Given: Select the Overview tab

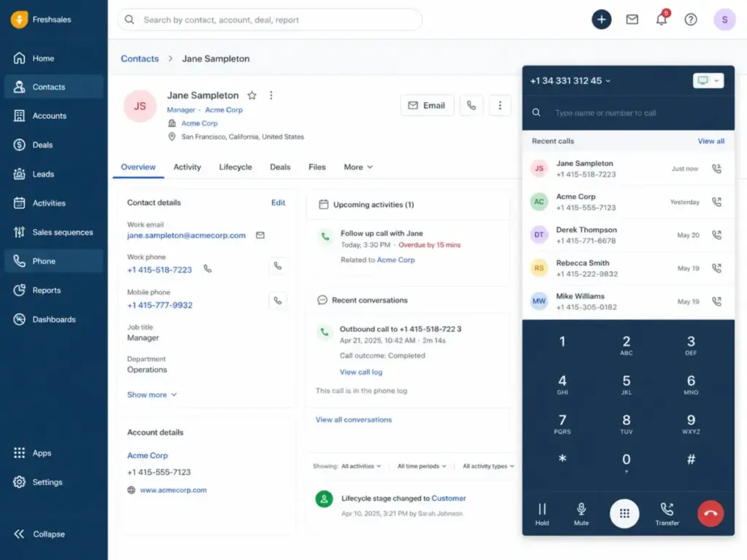Looking at the screenshot, I should (138, 167).
